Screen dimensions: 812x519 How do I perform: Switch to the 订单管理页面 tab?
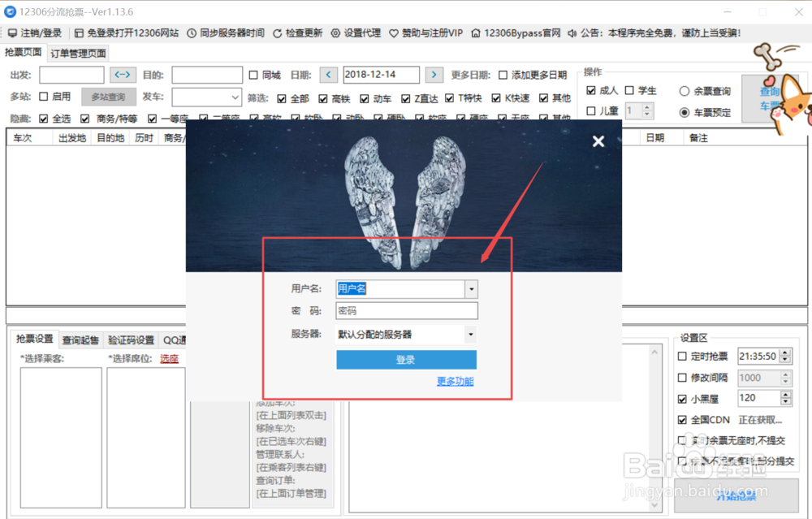click(x=77, y=51)
